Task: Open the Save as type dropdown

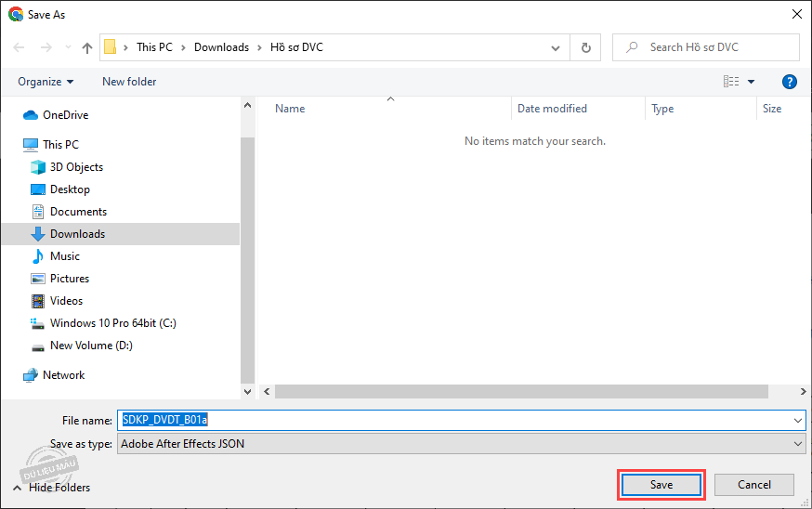Action: pos(462,444)
